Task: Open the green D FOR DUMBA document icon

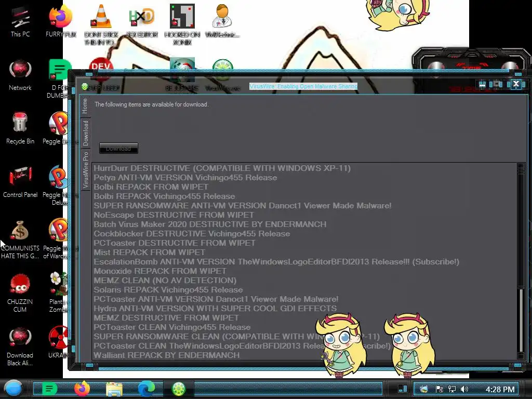Action: [x=58, y=79]
